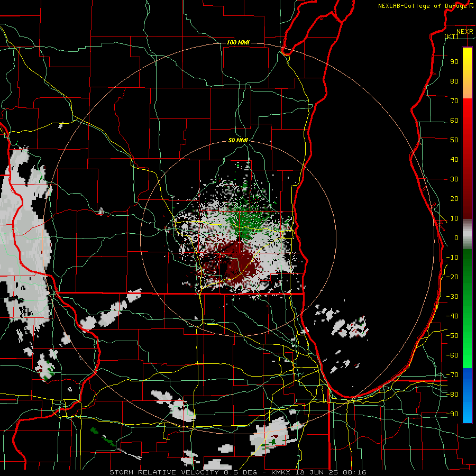Select the -50 value on velocity scale
476x476 pixels.
[452, 336]
